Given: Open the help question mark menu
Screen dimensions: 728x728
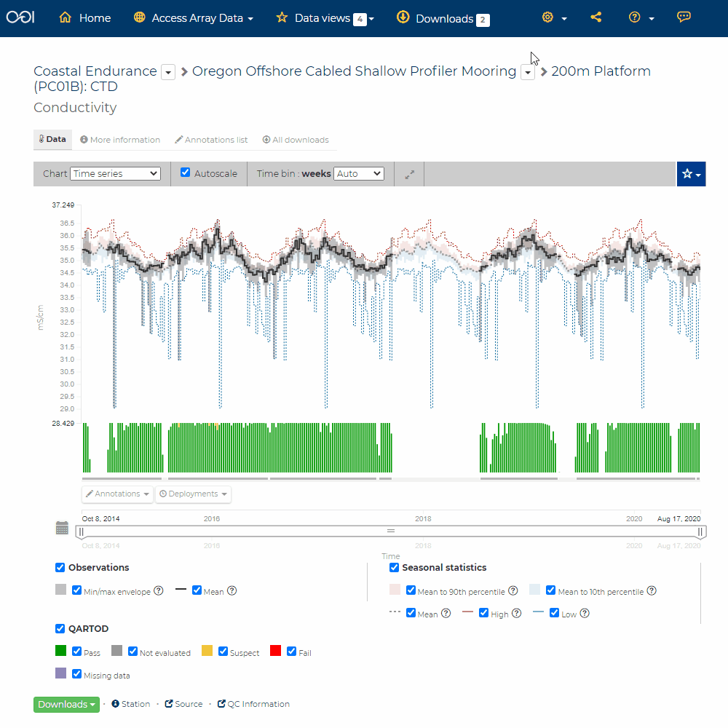Looking at the screenshot, I should point(641,18).
